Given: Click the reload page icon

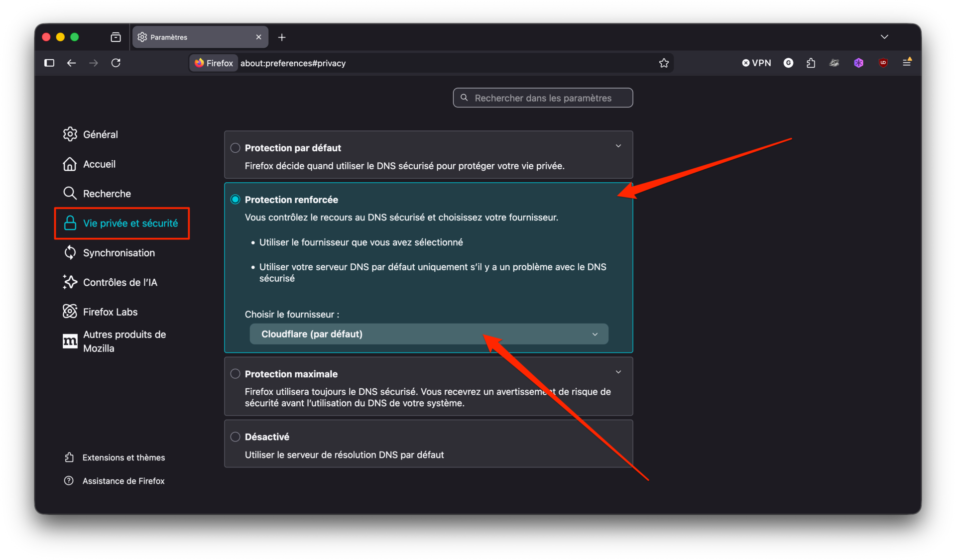Looking at the screenshot, I should (116, 63).
